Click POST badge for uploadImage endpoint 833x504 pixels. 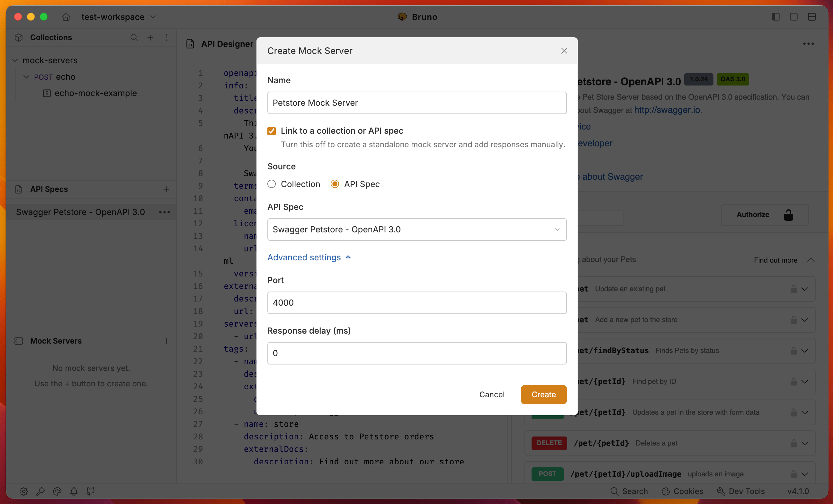coord(547,474)
